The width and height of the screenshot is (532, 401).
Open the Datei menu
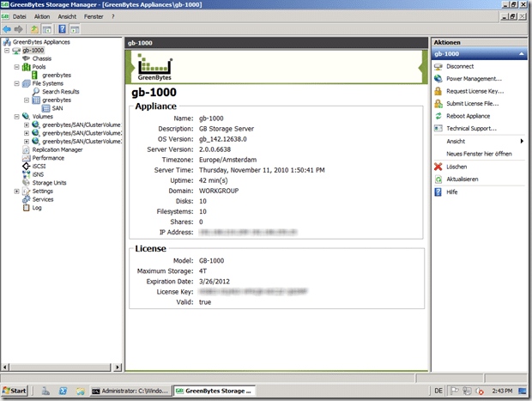tap(20, 16)
